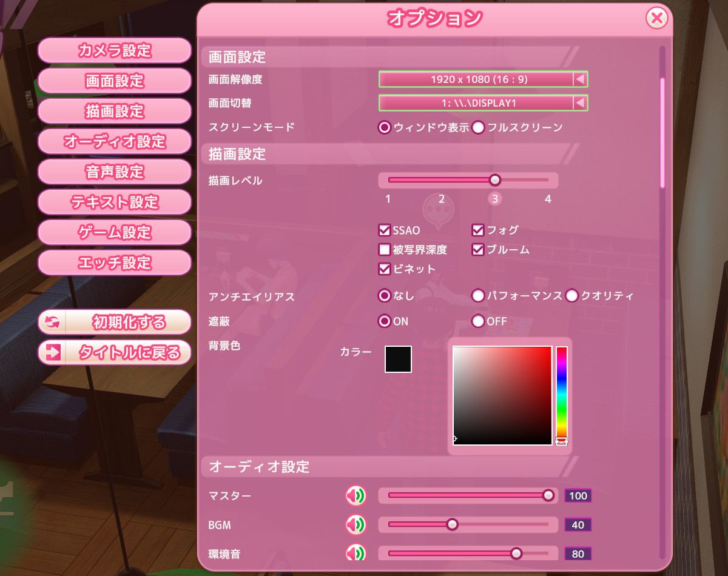Choose クオリティ anti-aliasing
728x576 pixels.
(x=571, y=296)
